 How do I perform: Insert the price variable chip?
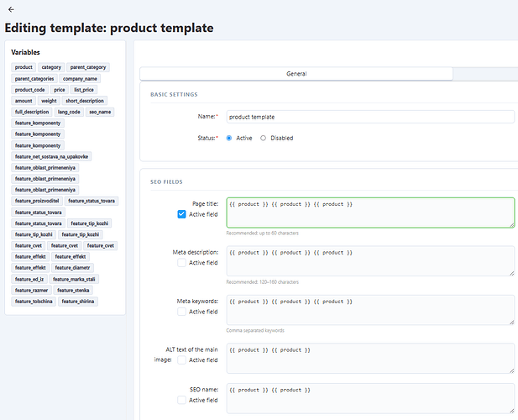(x=60, y=90)
